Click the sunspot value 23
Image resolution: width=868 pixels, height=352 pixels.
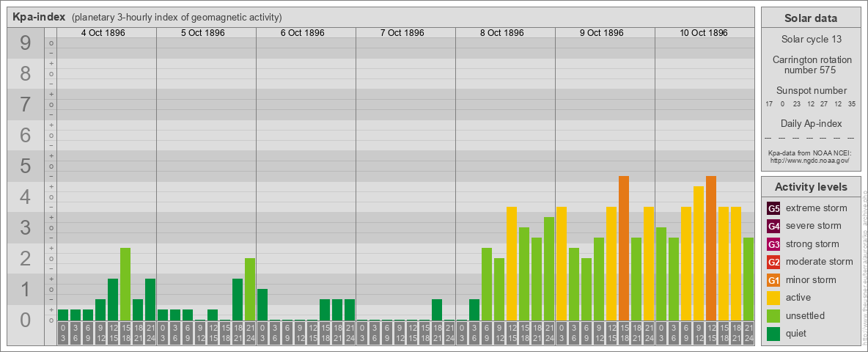[797, 104]
